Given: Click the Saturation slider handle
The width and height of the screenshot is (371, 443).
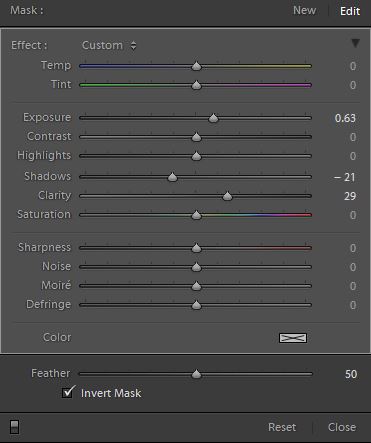Looking at the screenshot, I should coord(196,215).
